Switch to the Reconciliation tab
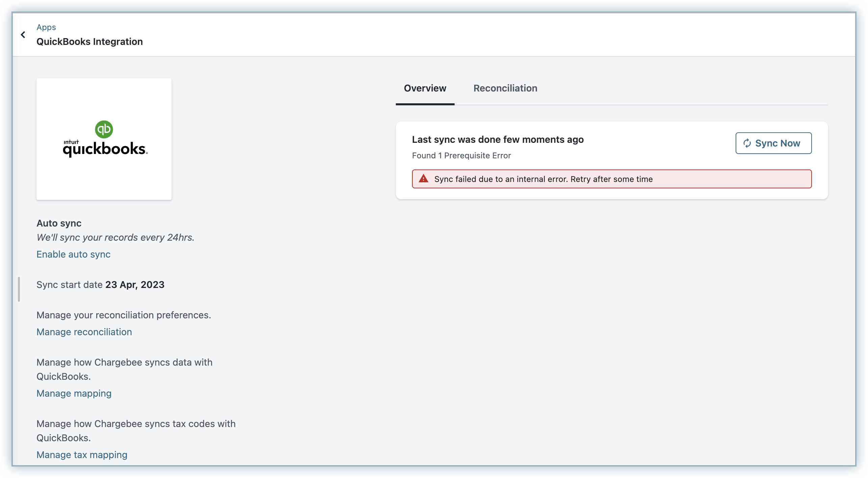The height and width of the screenshot is (478, 868). pos(505,88)
